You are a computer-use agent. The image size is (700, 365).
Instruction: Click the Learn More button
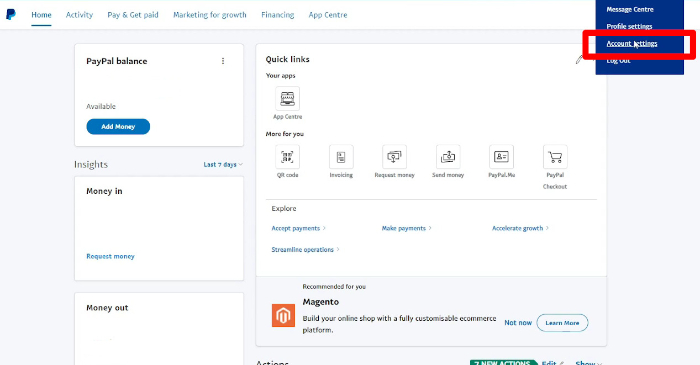click(562, 323)
